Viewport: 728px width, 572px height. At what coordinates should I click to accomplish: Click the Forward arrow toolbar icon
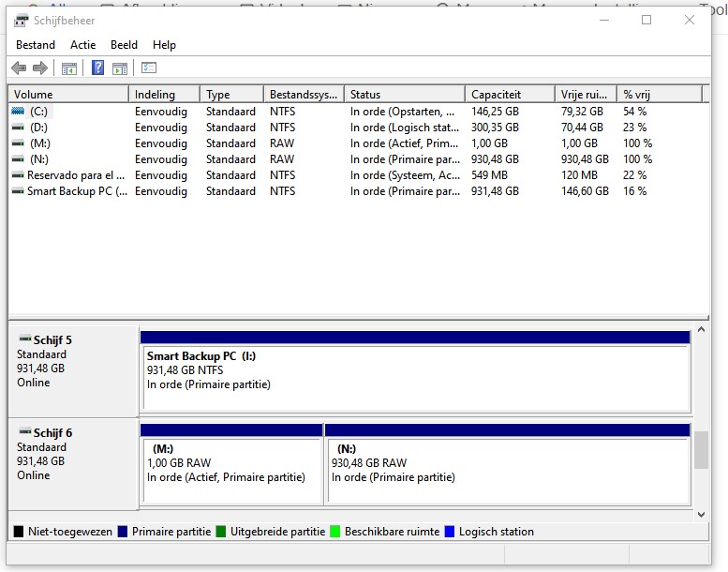point(40,68)
